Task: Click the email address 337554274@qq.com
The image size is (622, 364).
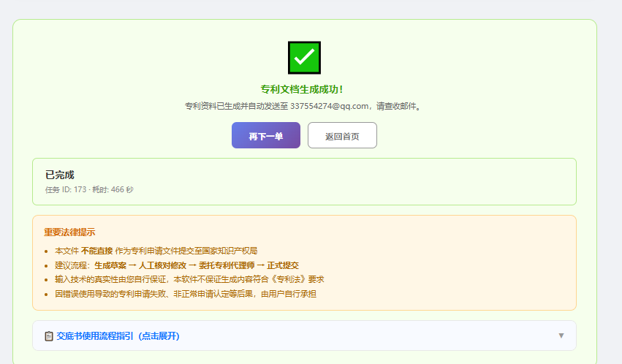Action: [x=329, y=106]
